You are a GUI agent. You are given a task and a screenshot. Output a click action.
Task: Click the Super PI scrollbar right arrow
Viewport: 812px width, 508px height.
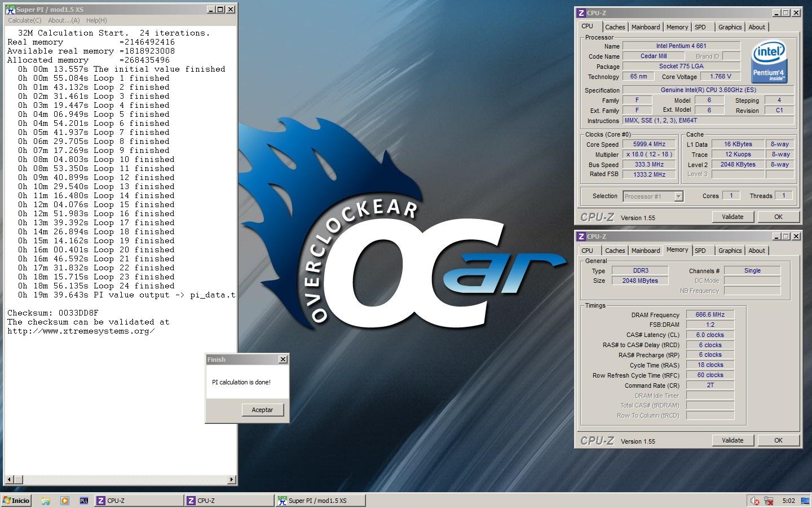232,480
